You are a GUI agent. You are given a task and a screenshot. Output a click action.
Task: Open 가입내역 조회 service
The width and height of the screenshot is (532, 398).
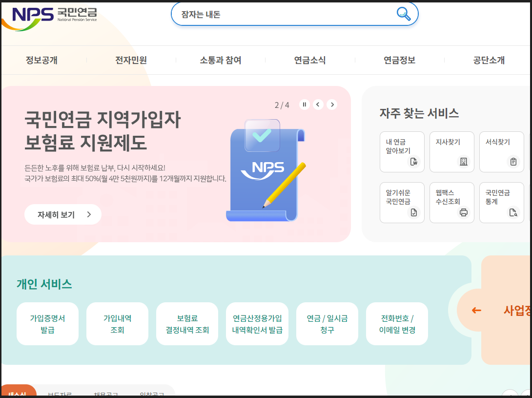117,323
